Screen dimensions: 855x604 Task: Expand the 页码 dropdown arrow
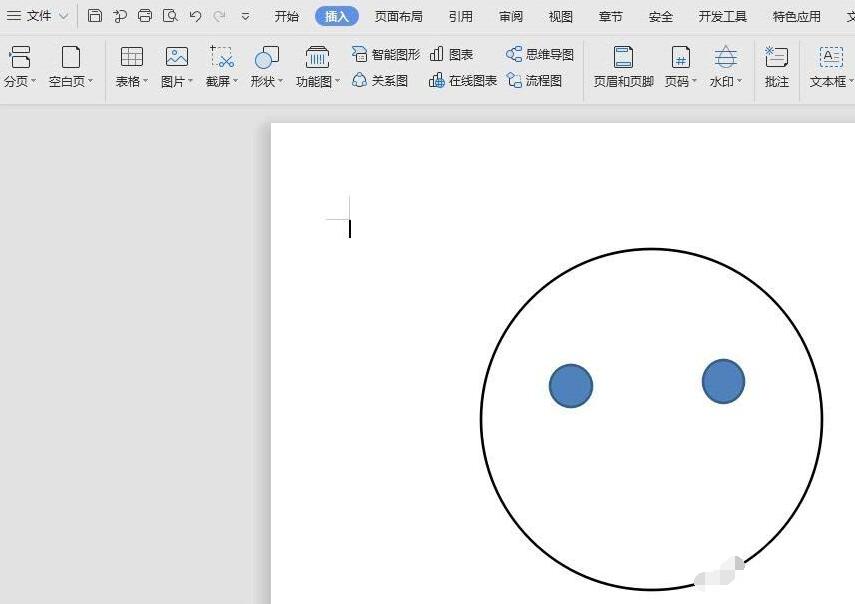(x=694, y=81)
